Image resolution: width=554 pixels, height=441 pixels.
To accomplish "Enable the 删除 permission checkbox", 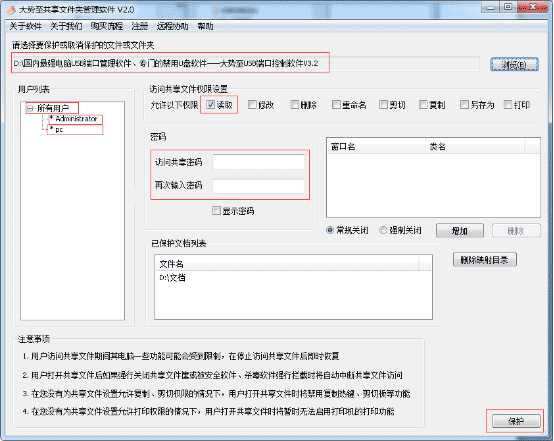I will [x=294, y=105].
